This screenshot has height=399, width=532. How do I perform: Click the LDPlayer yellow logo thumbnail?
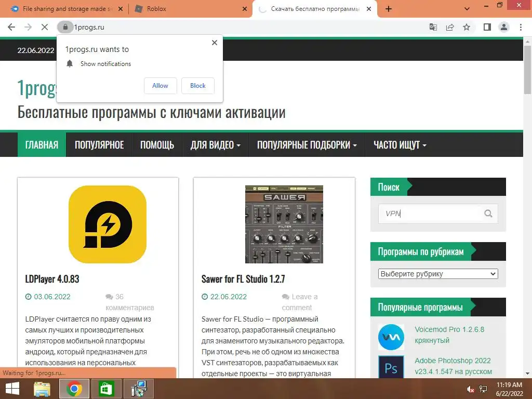[108, 224]
